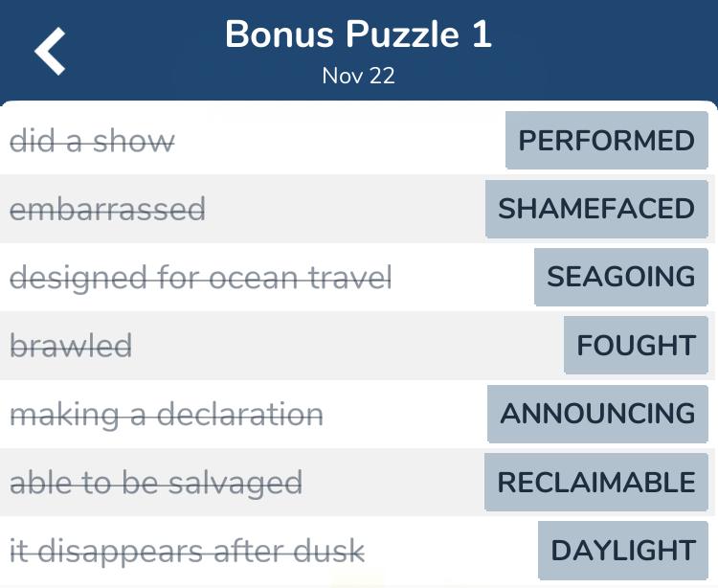Select the ANNOUNCING answer tile

(597, 414)
